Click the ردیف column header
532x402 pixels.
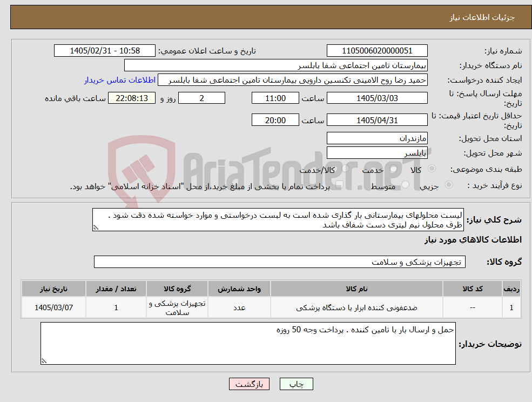coord(511,289)
